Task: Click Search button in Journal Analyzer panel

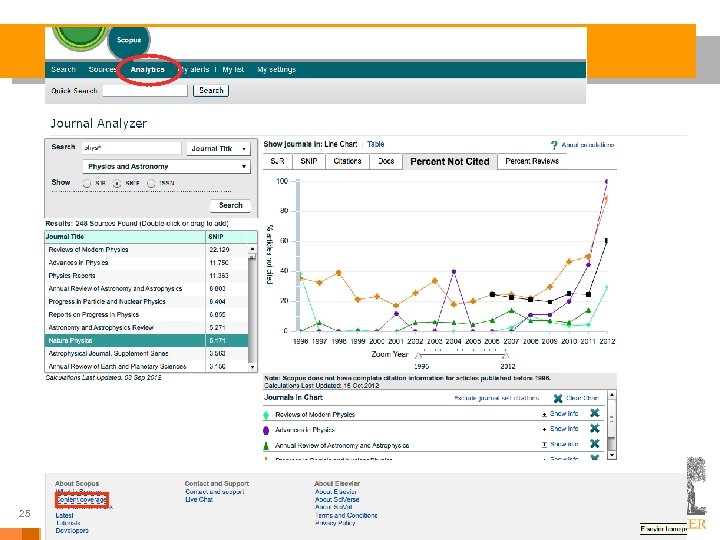Action: point(231,205)
